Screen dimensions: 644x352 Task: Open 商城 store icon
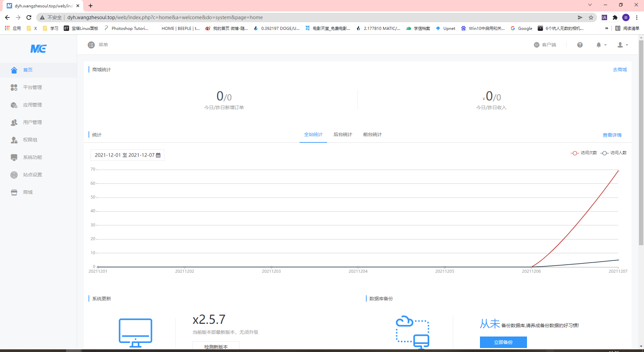pyautogui.click(x=14, y=192)
